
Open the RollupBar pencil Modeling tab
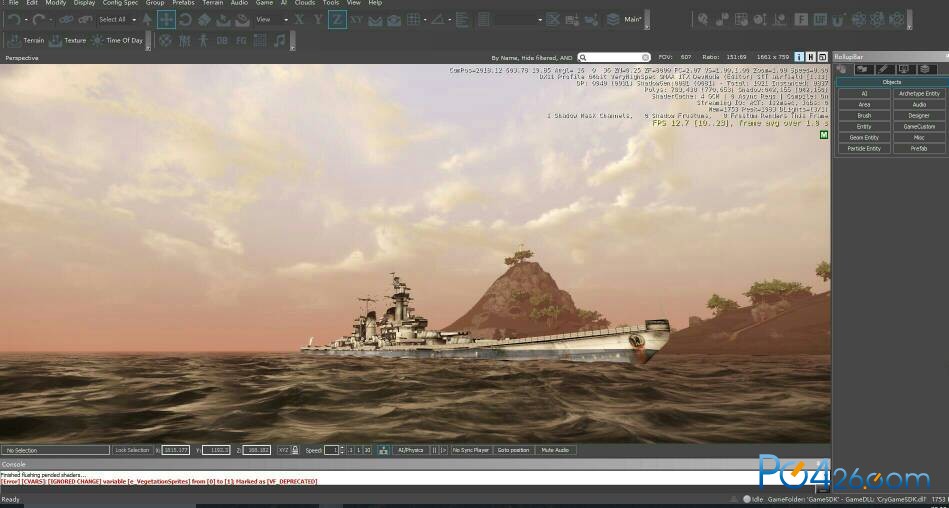click(883, 70)
